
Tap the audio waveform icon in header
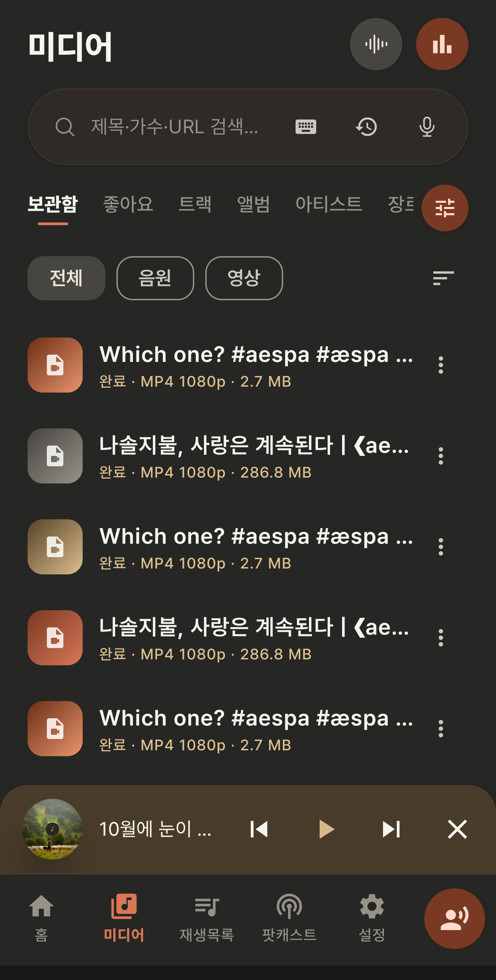pyautogui.click(x=376, y=44)
